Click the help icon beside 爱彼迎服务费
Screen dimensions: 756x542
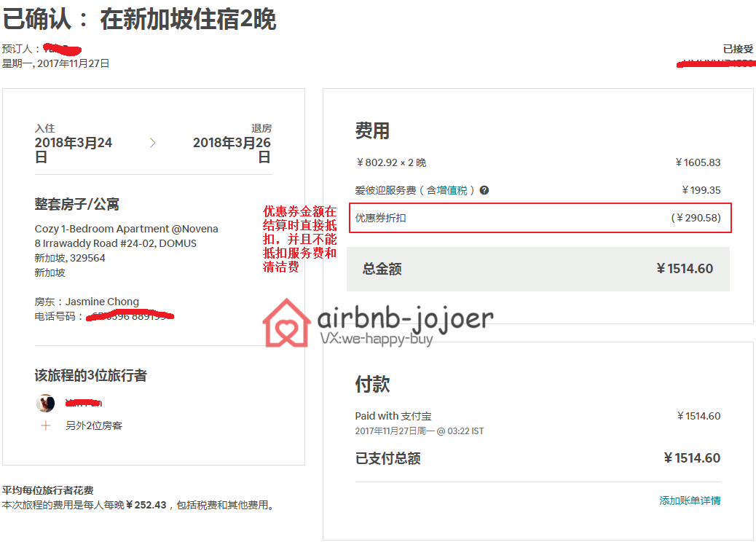coord(484,190)
